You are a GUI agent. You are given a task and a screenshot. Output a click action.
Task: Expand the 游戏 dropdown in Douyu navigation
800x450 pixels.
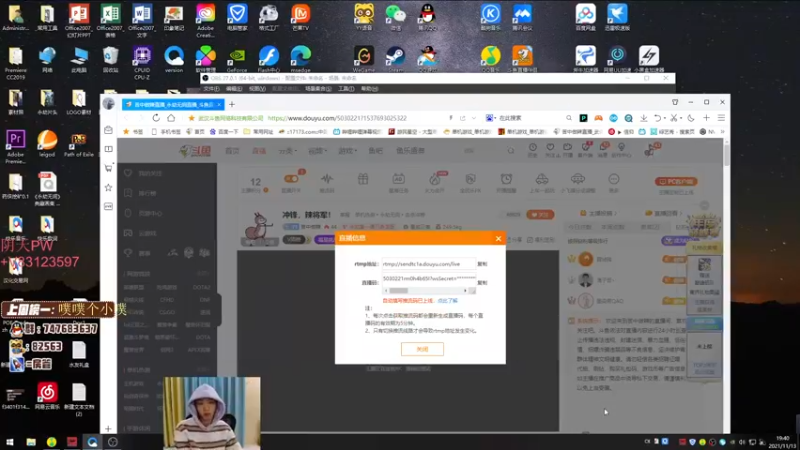(347, 151)
